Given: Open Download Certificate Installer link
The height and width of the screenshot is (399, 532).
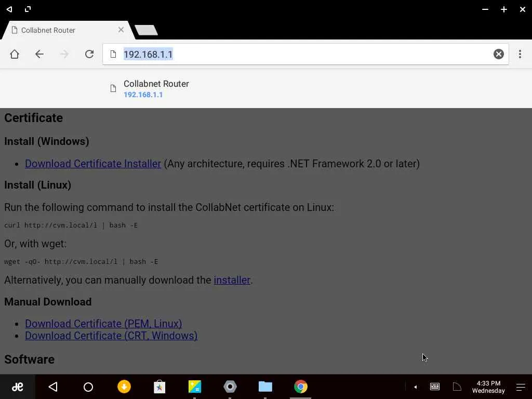Looking at the screenshot, I should tap(93, 164).
